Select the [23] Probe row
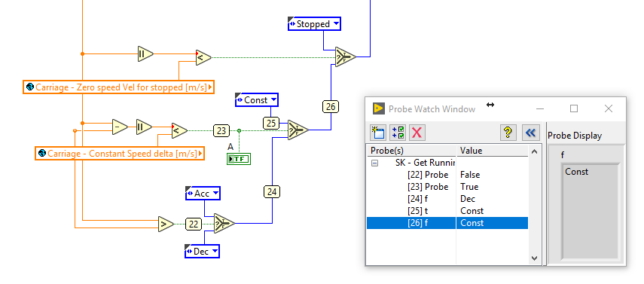This screenshot has height=284, width=644. 447,187
